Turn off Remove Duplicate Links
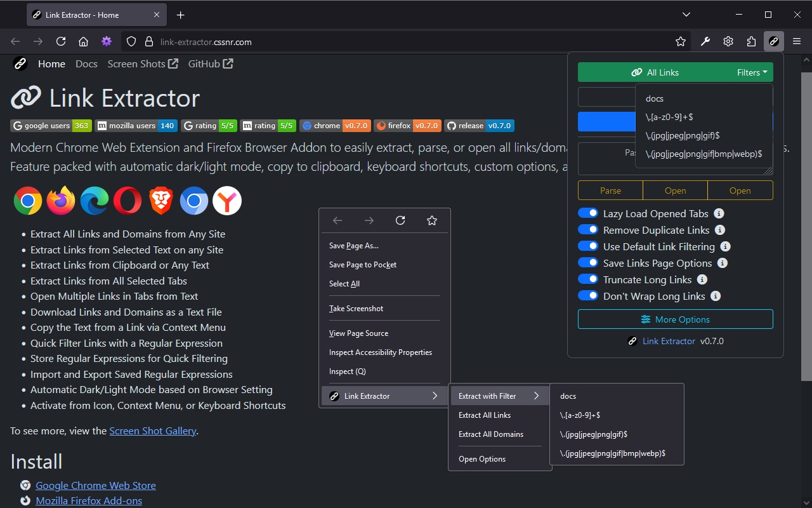The image size is (812, 508). [x=588, y=229]
